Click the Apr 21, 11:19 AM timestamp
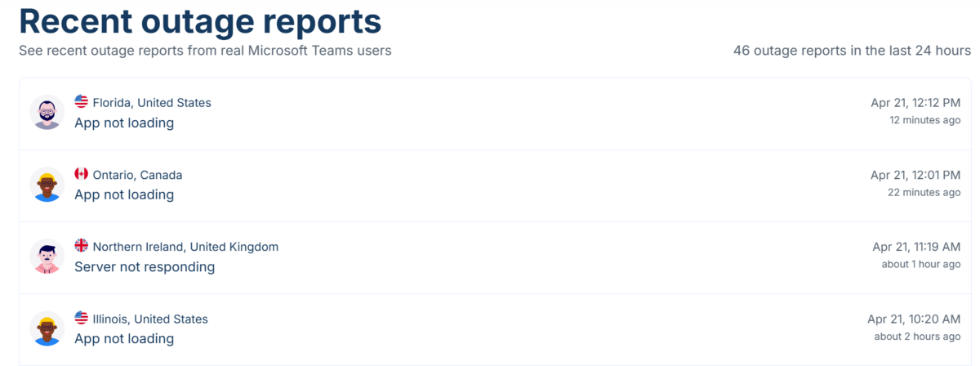Image resolution: width=980 pixels, height=366 pixels. pos(916,247)
